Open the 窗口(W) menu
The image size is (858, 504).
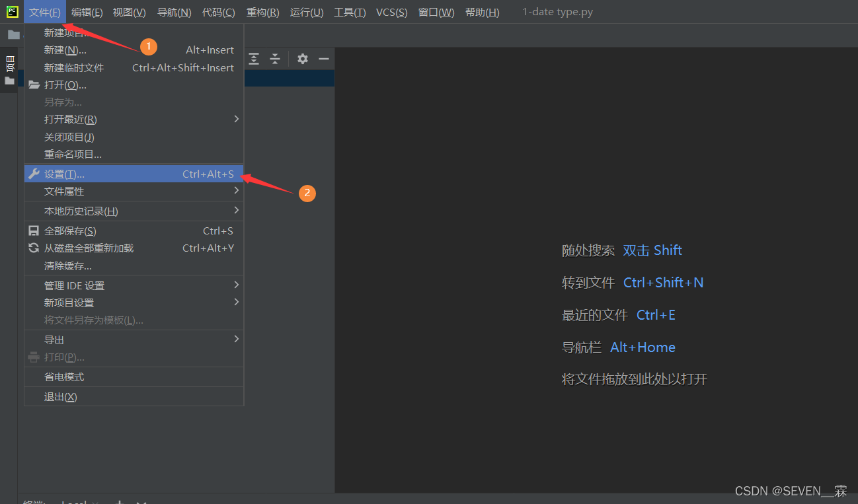[436, 12]
